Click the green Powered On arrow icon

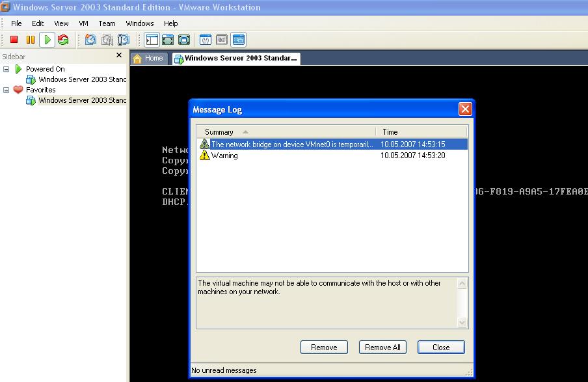click(18, 69)
